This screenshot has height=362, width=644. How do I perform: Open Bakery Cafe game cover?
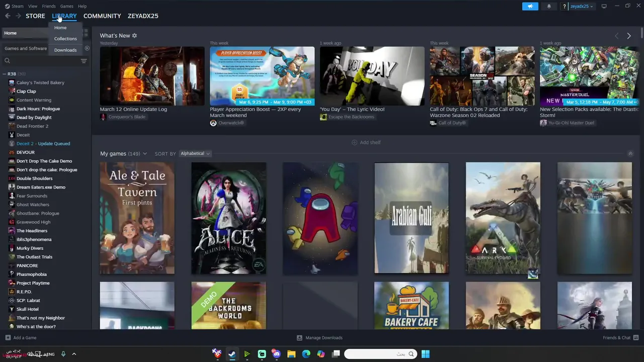click(412, 306)
